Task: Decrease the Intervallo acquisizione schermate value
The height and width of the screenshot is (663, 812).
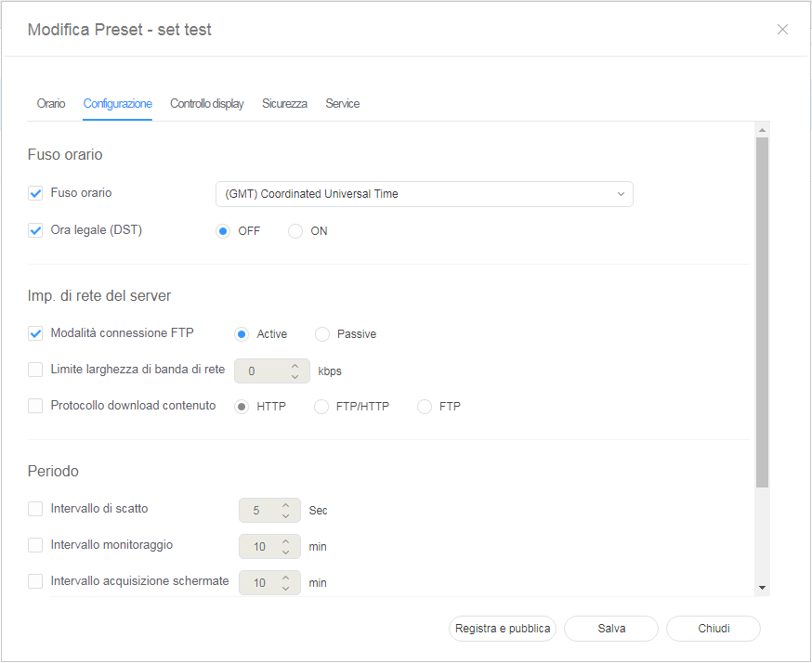Action: click(286, 589)
